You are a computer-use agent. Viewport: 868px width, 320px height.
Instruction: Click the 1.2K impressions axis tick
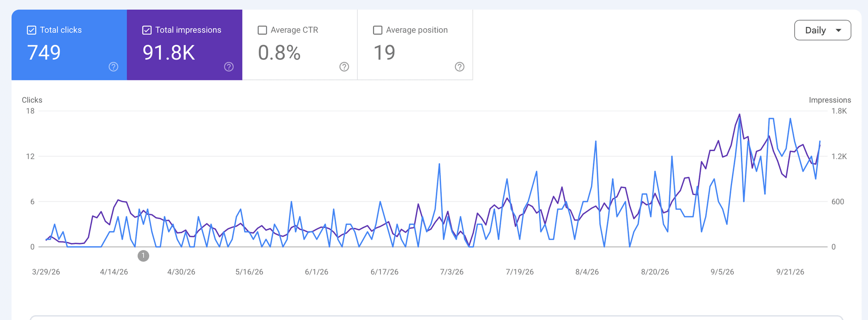(x=839, y=156)
